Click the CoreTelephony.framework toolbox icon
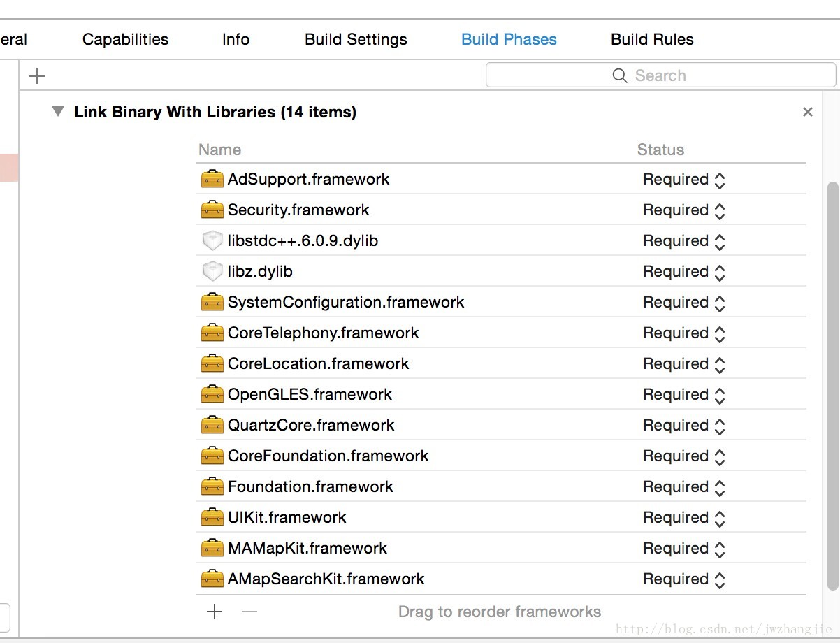This screenshot has height=643, width=840. point(212,333)
